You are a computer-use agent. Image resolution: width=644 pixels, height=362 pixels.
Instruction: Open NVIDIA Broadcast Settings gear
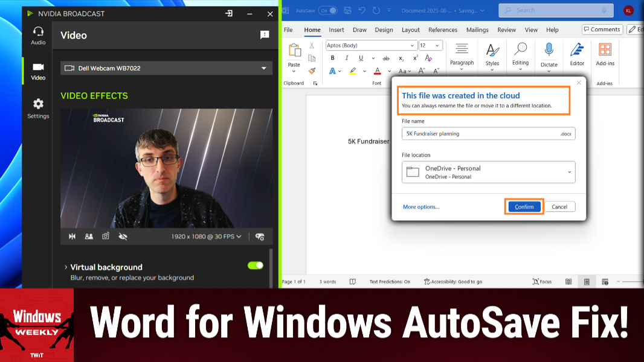38,109
